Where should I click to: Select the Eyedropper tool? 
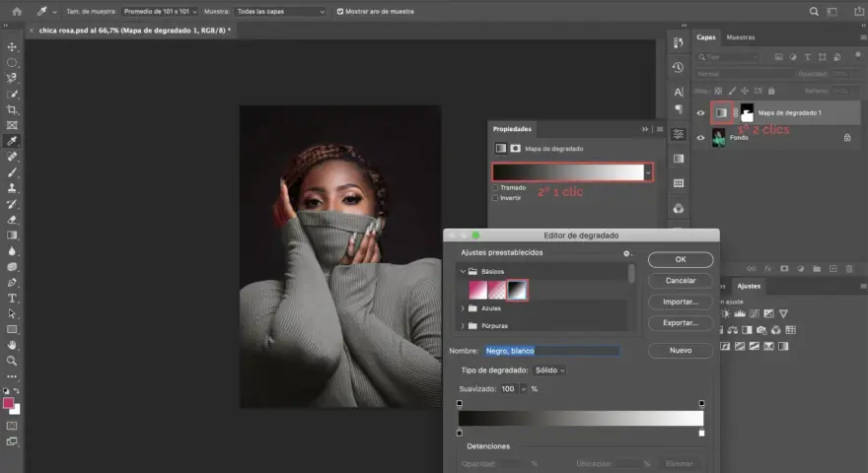pos(12,141)
